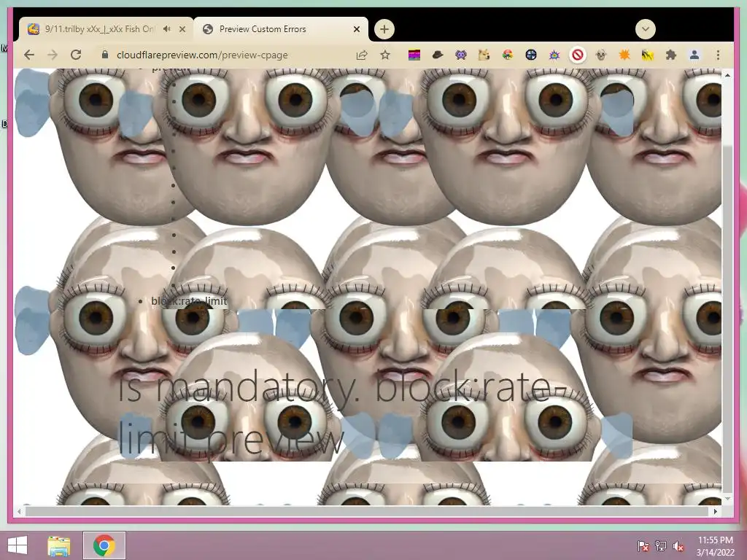Open the purple spiky star extension
This screenshot has height=560, width=747.
[554, 55]
